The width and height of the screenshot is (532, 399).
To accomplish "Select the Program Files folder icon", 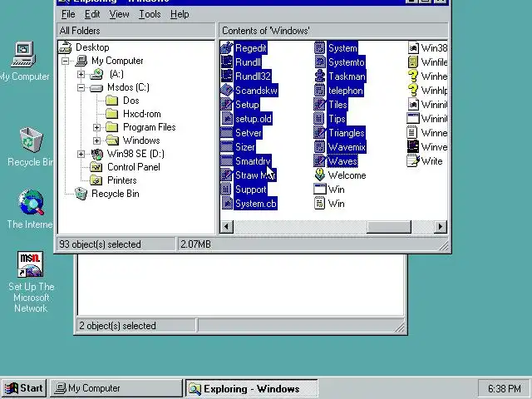I will [x=112, y=127].
